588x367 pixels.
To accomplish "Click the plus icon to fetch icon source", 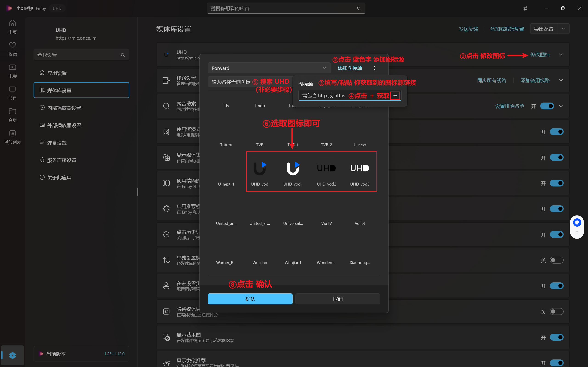I will 395,96.
